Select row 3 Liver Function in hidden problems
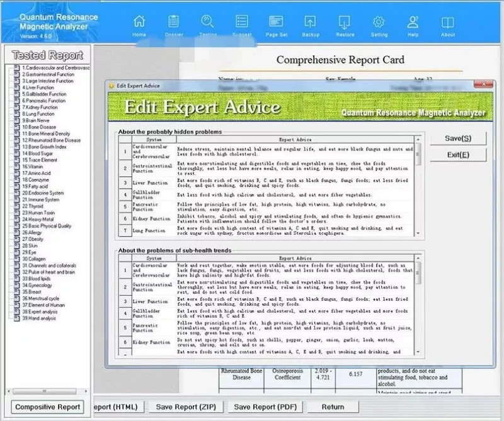Image resolution: width=504 pixels, height=421 pixels. click(x=125, y=183)
